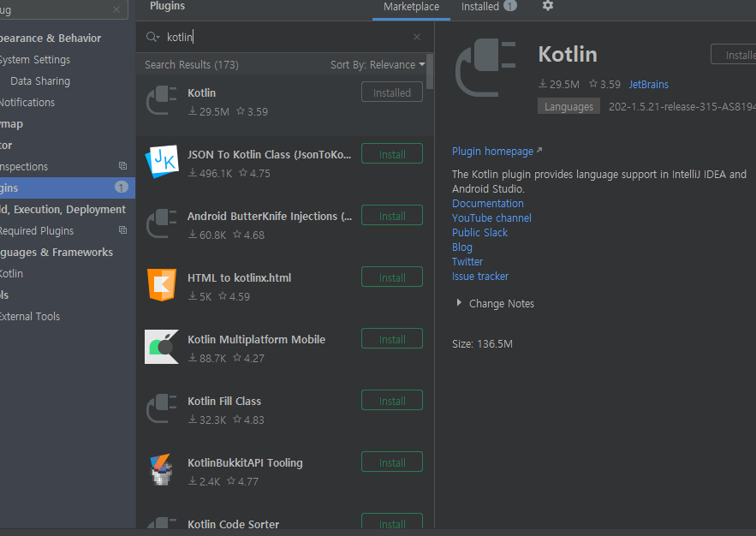Open the JetBrains vendor link
The width and height of the screenshot is (756, 536).
648,85
